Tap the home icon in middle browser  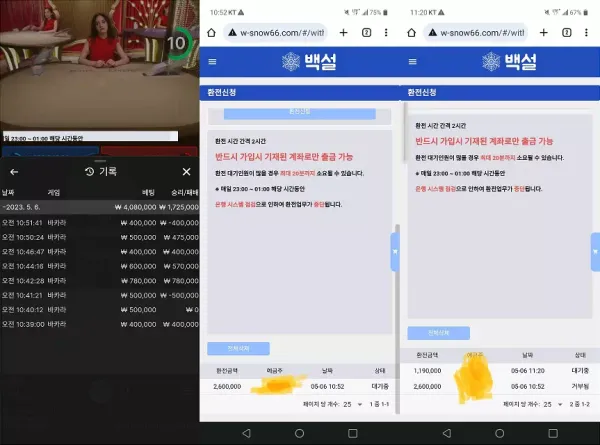211,33
